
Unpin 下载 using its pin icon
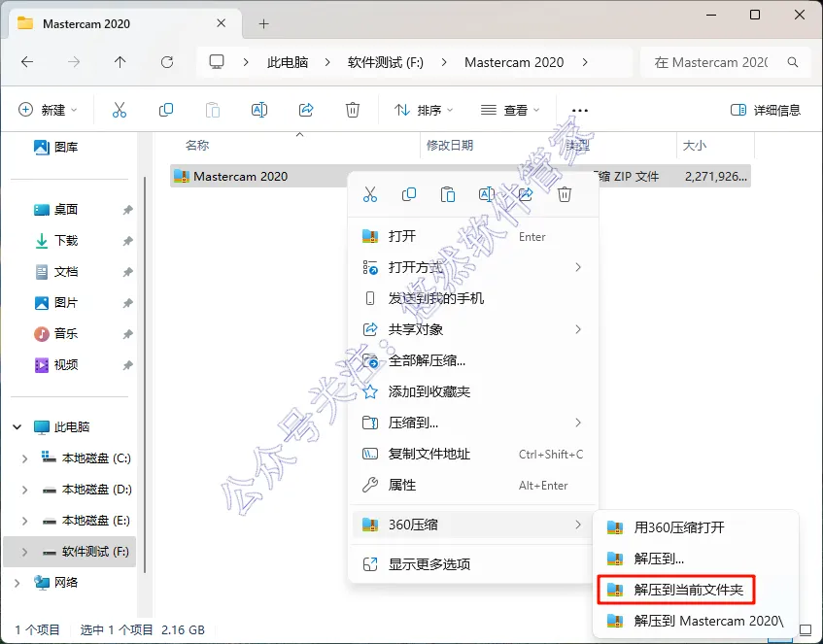pos(127,241)
